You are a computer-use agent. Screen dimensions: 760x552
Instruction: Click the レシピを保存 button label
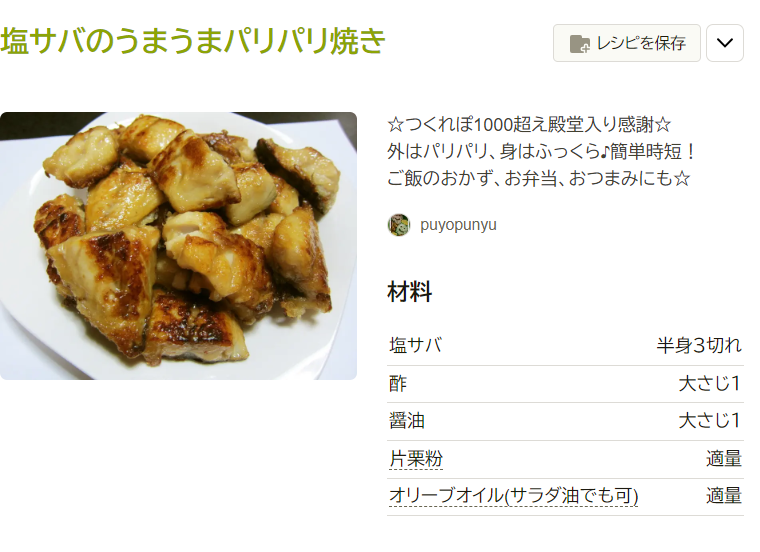641,44
